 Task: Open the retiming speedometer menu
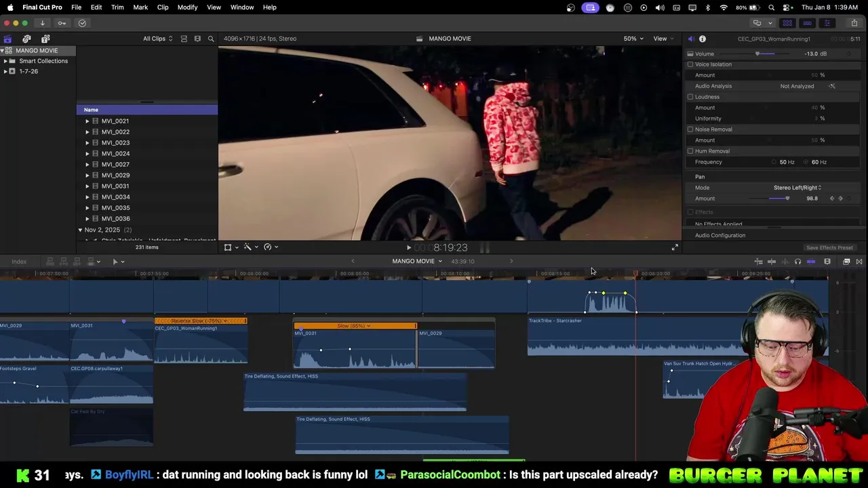(x=271, y=247)
